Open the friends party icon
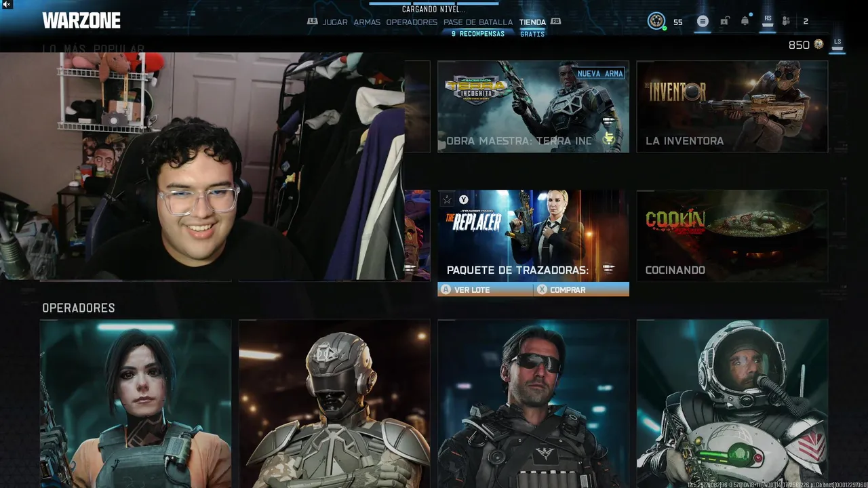The image size is (868, 488). [786, 21]
